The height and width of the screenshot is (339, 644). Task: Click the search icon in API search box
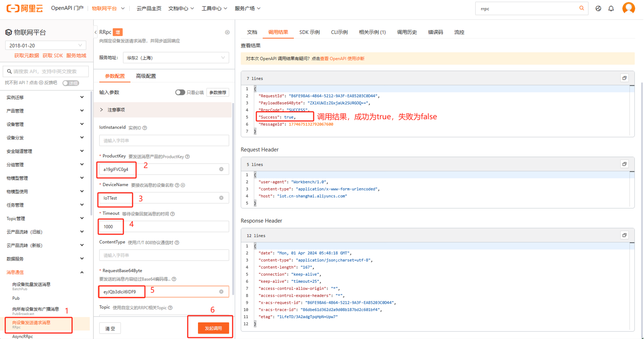pos(9,71)
